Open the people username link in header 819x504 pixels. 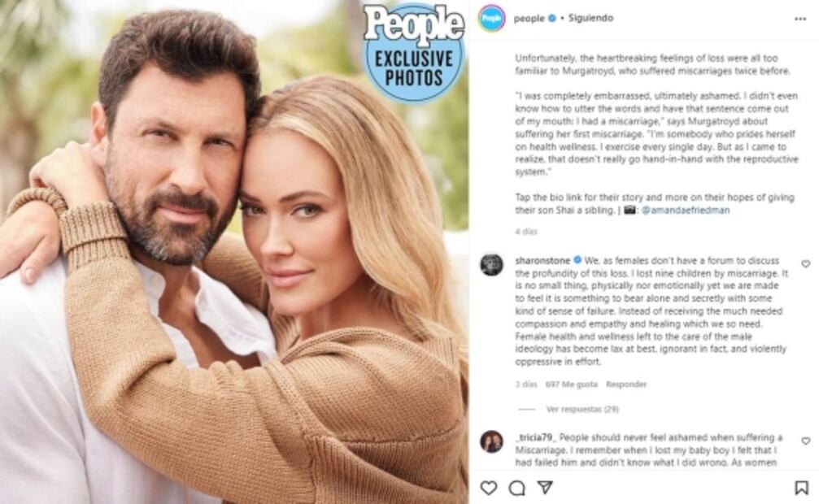(529, 19)
